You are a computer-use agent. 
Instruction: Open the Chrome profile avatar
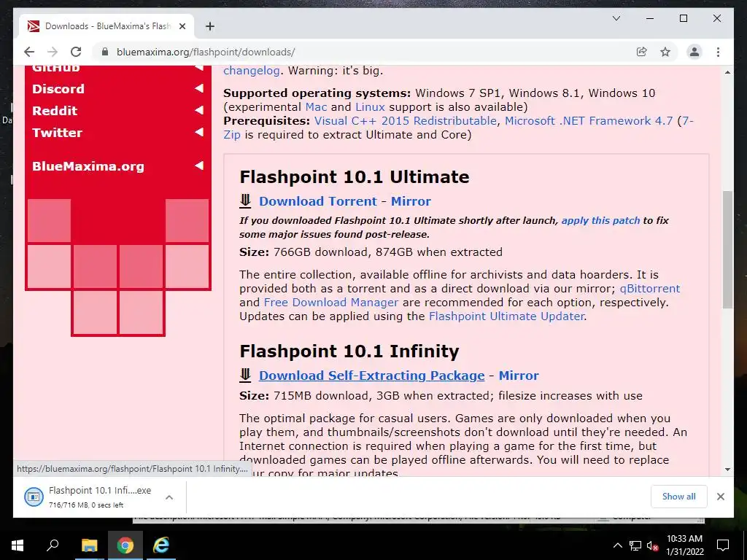694,52
